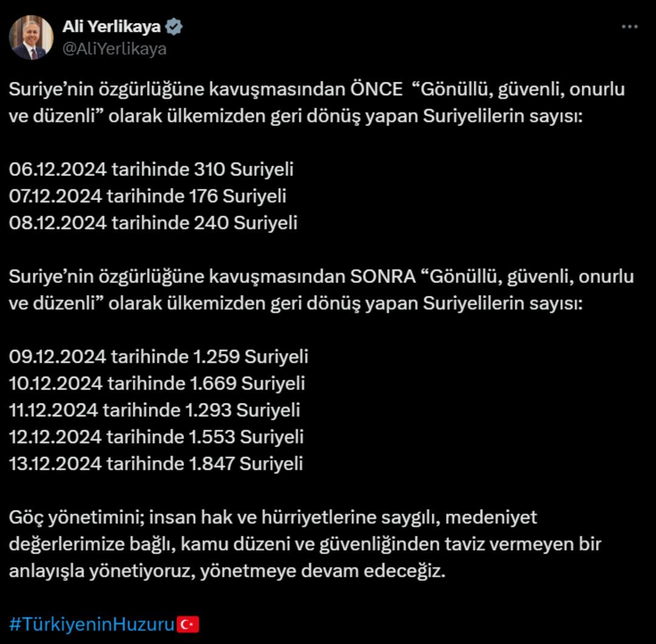Open the tweet's more options menu
The height and width of the screenshot is (644, 656).
coord(629,27)
